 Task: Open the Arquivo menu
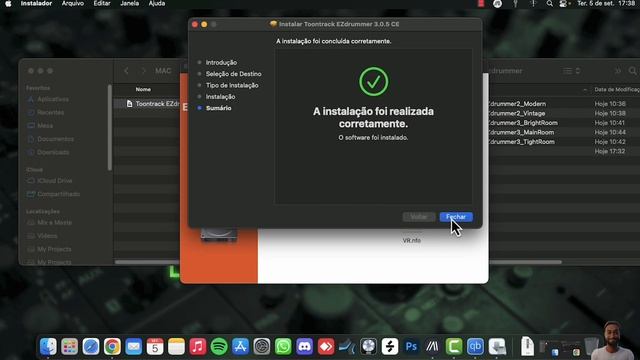[x=73, y=4]
